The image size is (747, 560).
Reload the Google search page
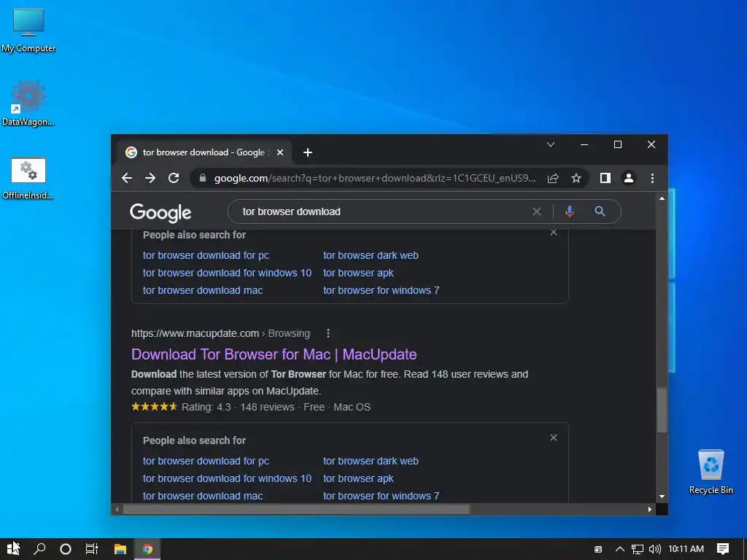coord(174,178)
